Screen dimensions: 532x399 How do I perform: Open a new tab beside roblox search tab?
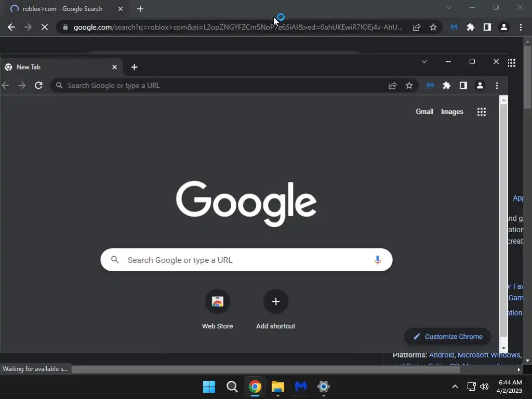click(140, 9)
